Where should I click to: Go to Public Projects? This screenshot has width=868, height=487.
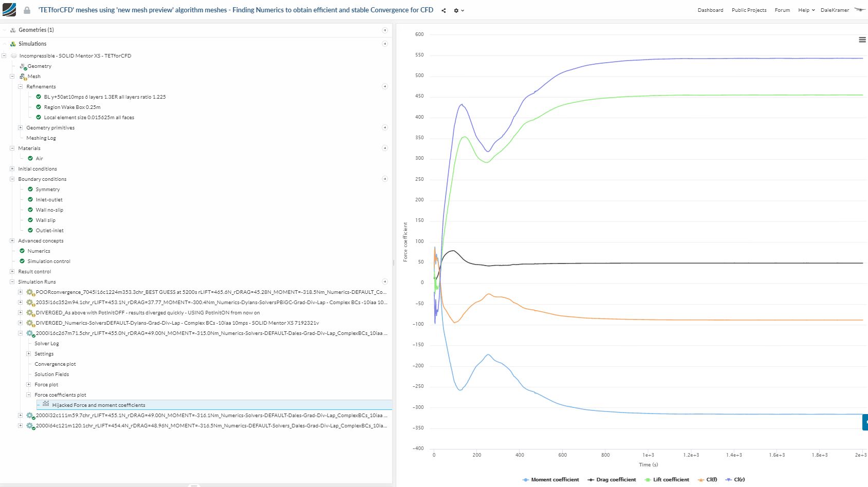tap(749, 10)
